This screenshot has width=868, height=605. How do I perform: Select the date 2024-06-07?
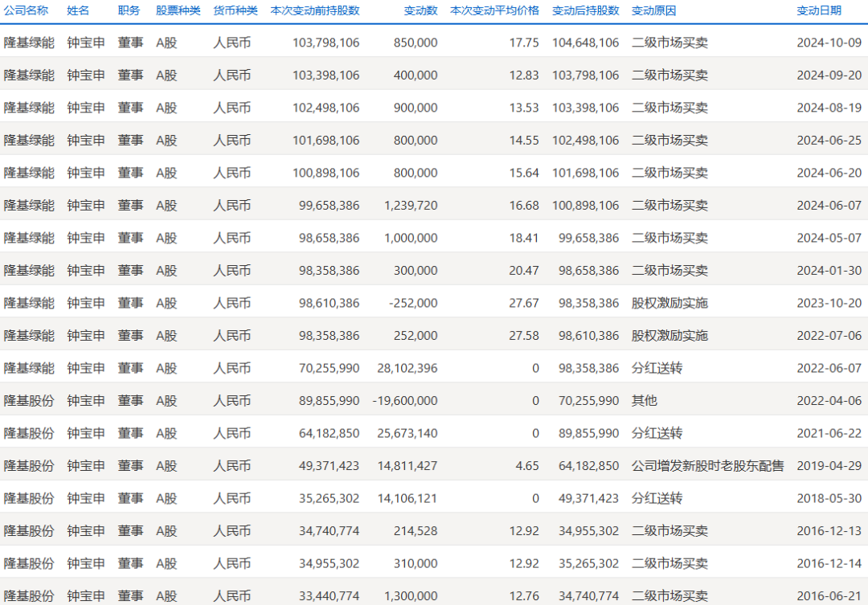pyautogui.click(x=829, y=206)
